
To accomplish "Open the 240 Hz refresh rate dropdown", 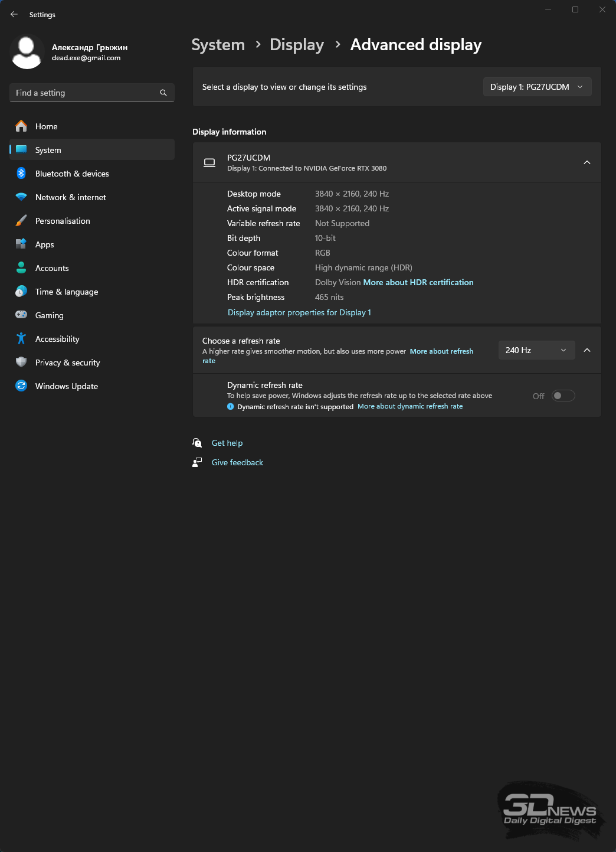I will [536, 350].
